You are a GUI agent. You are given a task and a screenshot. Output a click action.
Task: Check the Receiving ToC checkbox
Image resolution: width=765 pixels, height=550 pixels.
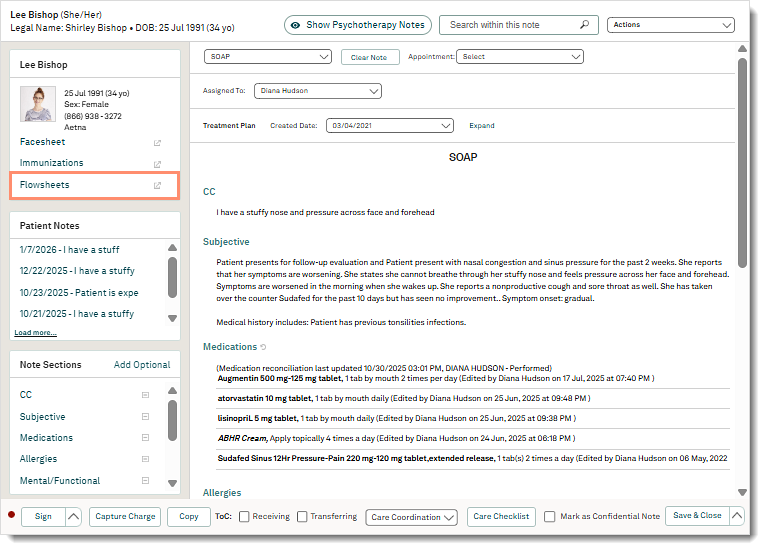pos(244,516)
